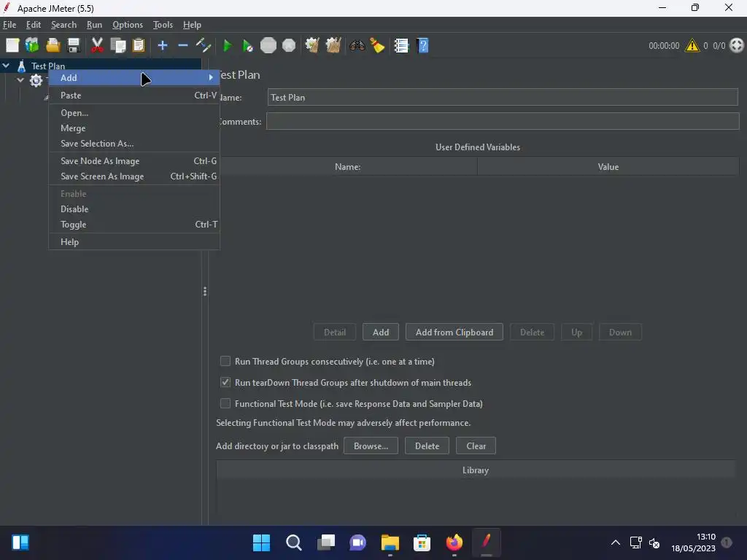This screenshot has width=747, height=560.
Task: Choose Disable from the context menu
Action: 134,209
